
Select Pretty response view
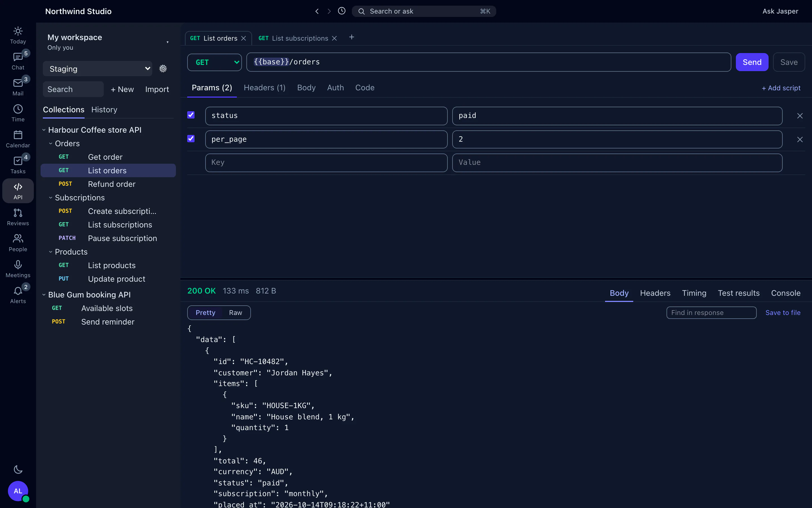click(205, 312)
